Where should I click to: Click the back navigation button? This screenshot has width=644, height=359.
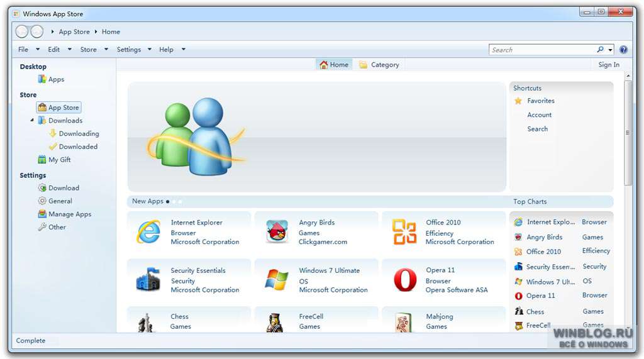pos(22,31)
